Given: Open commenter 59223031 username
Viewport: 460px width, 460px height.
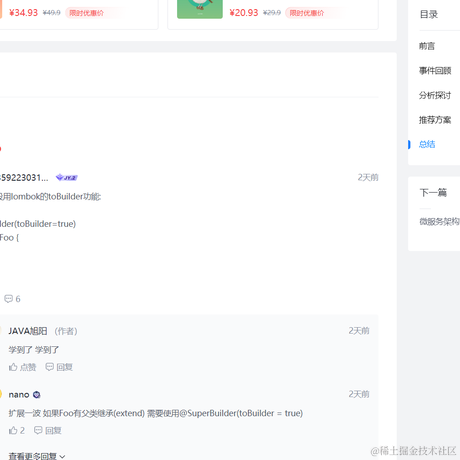Looking at the screenshot, I should point(24,178).
